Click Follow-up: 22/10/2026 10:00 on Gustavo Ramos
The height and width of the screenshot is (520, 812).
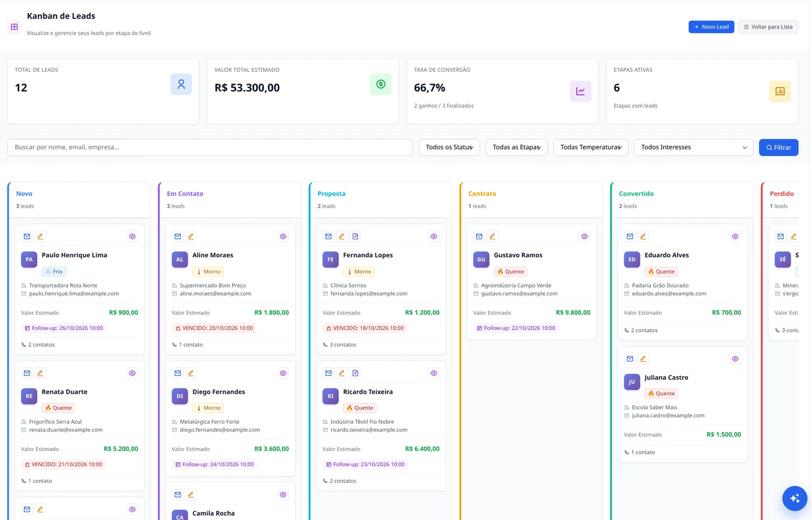[516, 328]
